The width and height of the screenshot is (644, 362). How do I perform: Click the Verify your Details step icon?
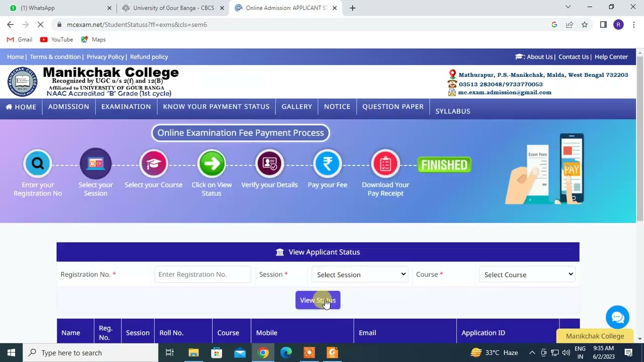click(x=270, y=163)
